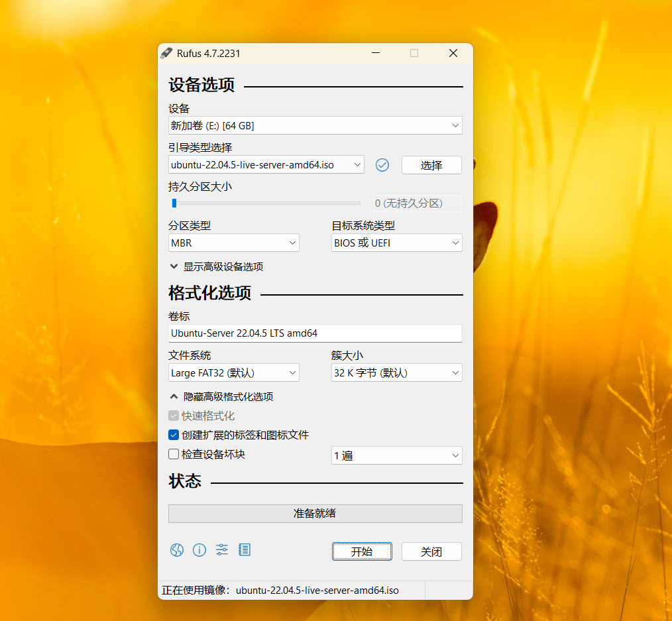Open the 文件系统 Large FAT32 dropdown
This screenshot has height=621, width=672.
233,372
